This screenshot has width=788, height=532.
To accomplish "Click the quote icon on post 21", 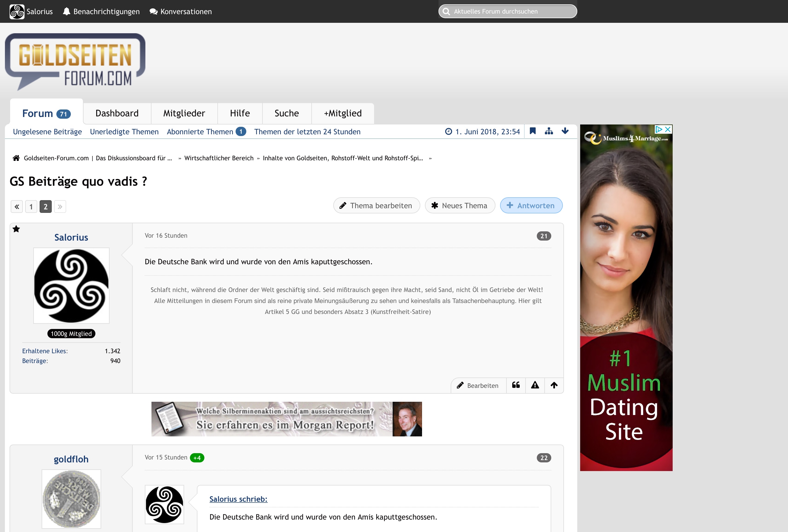I will [516, 385].
